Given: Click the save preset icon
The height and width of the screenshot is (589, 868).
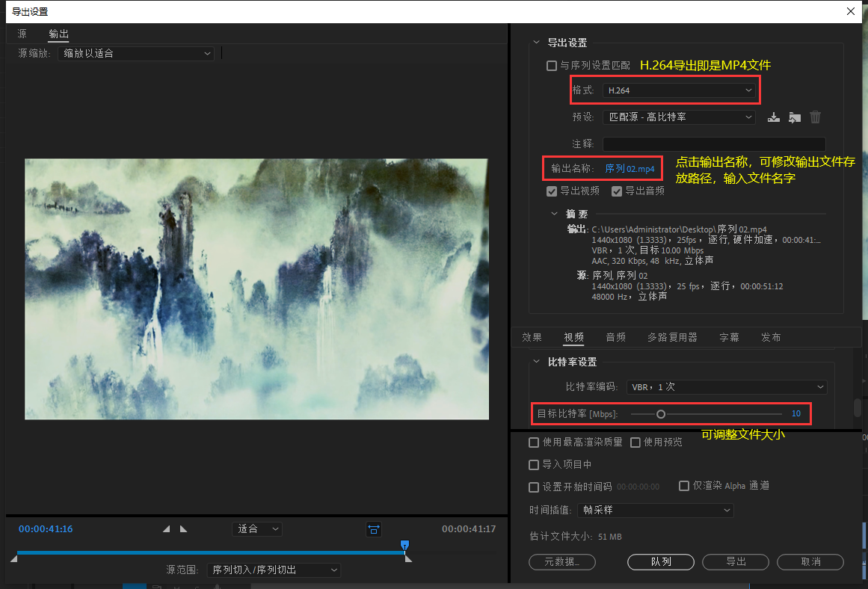Looking at the screenshot, I should [774, 117].
